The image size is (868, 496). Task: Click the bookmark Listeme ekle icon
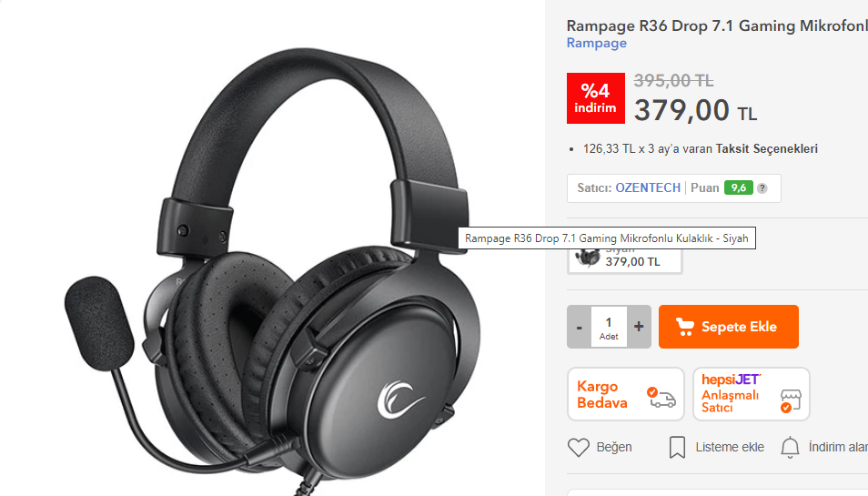click(x=677, y=447)
